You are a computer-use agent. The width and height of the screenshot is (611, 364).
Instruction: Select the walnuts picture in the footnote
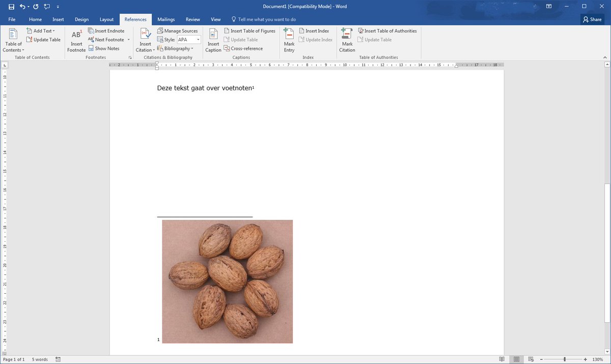coord(227,282)
